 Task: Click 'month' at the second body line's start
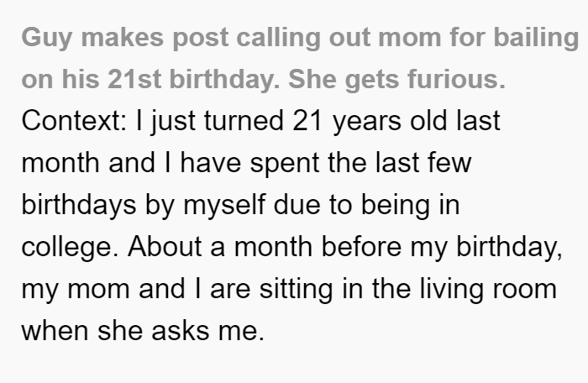pyautogui.click(x=60, y=163)
